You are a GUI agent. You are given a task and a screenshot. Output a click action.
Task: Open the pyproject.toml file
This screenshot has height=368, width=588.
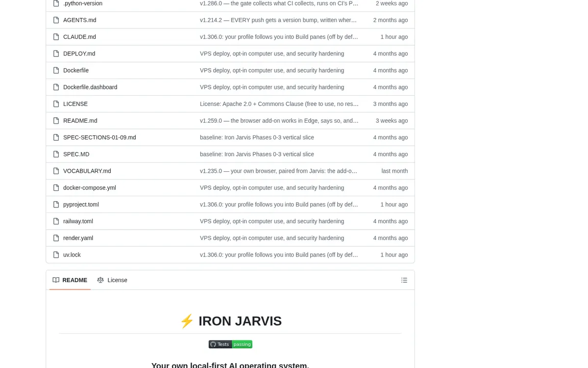coord(81,204)
